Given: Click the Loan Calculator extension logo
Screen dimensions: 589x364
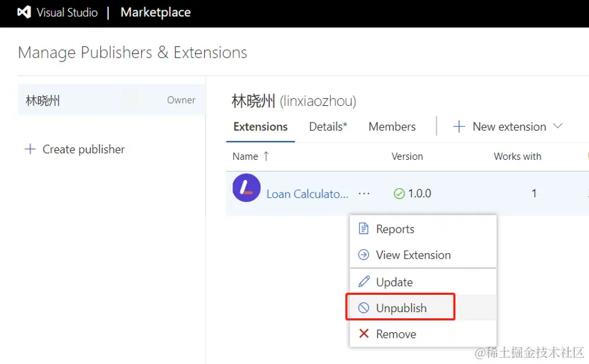Looking at the screenshot, I should (246, 188).
